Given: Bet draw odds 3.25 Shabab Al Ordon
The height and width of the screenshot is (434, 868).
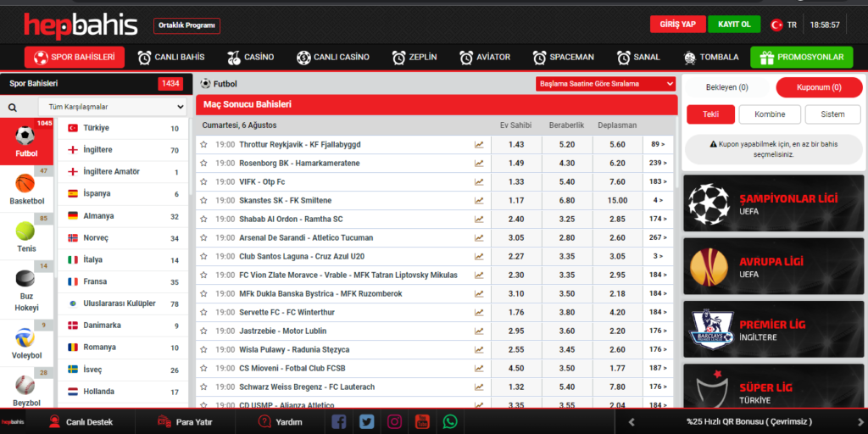Looking at the screenshot, I should [x=567, y=220].
